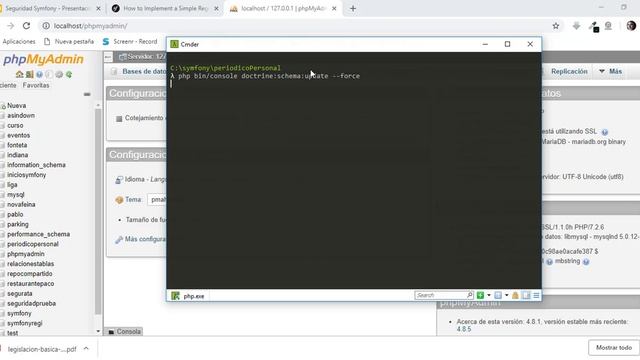Viewport: 640px width, 360px height.
Task: Switch to How to Implement a Simple tab
Action: coord(165,9)
